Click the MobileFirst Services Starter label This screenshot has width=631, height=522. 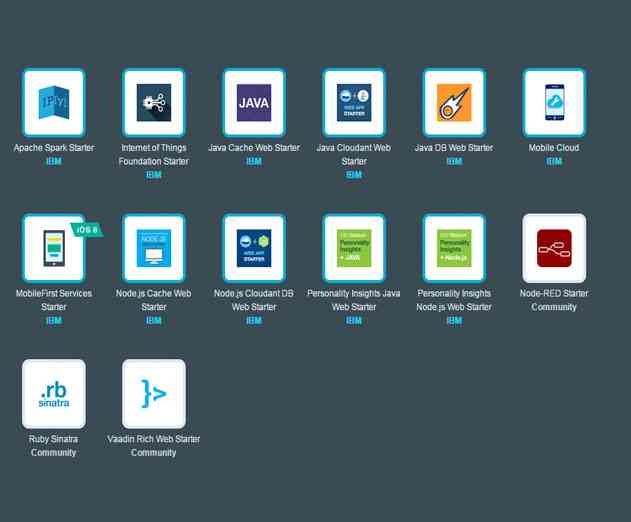[54, 300]
